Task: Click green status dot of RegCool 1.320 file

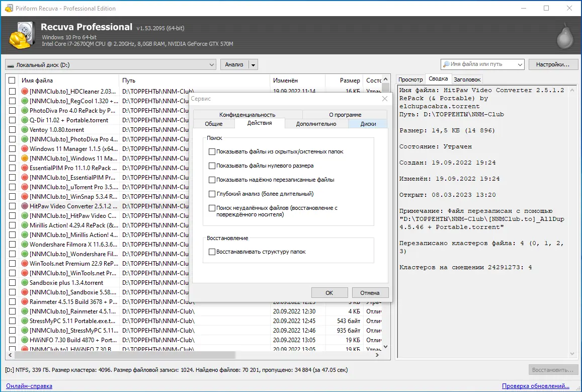Action: [x=25, y=101]
